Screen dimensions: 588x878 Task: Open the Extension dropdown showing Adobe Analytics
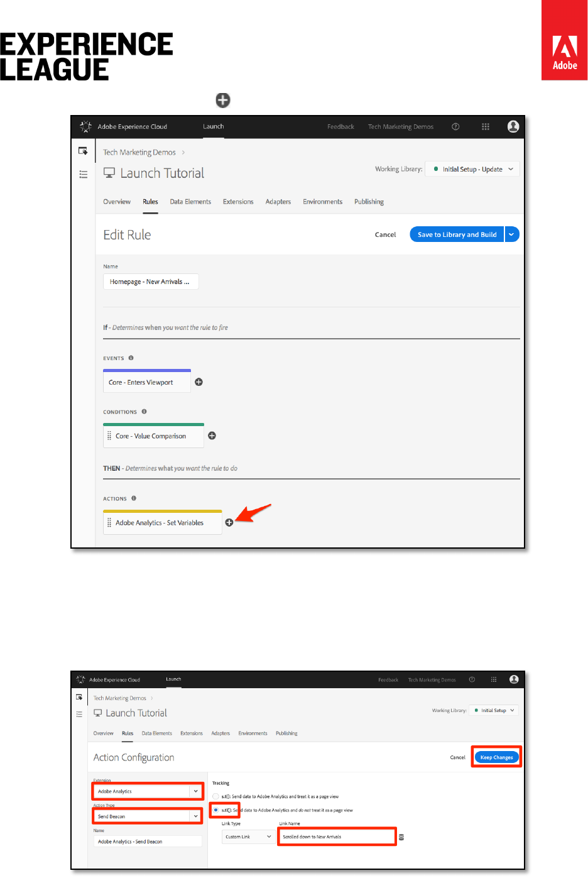148,791
